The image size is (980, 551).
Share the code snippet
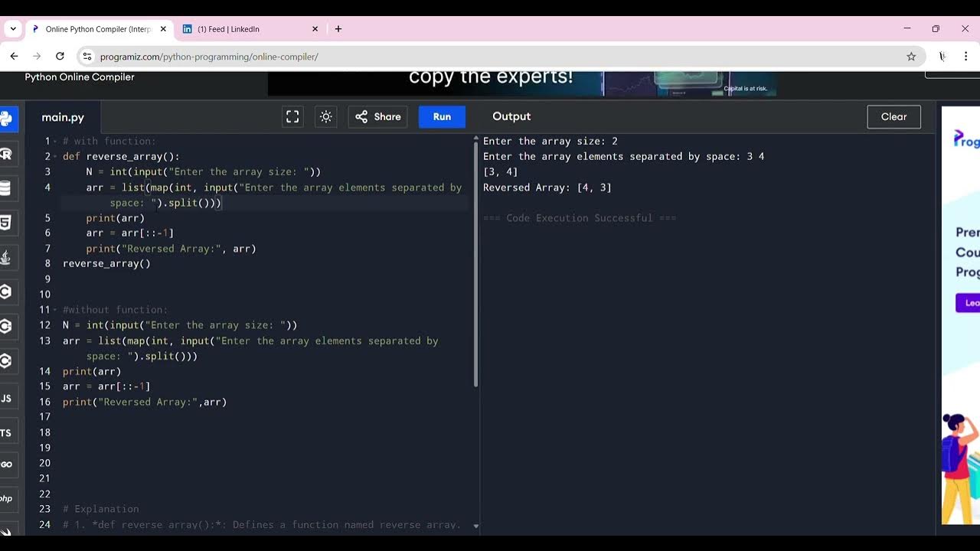coord(378,116)
